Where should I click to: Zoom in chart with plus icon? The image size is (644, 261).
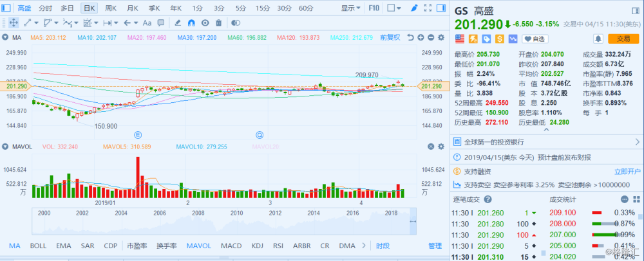pos(421,37)
